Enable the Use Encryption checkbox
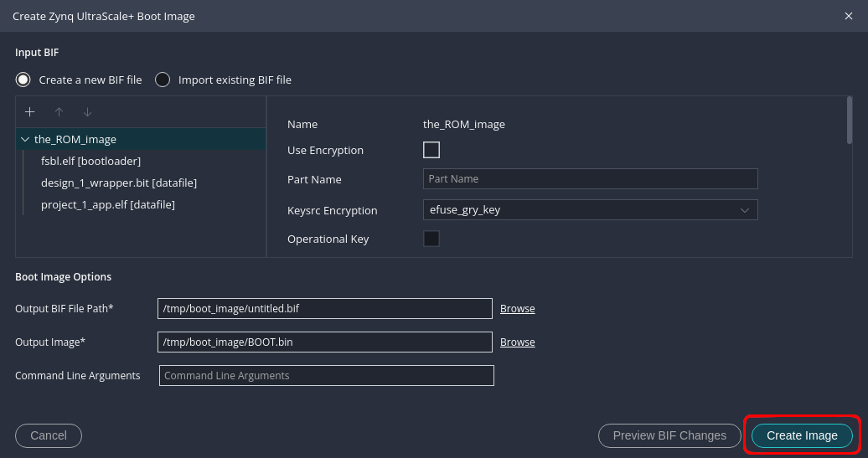Image resolution: width=868 pixels, height=458 pixels. [x=431, y=150]
